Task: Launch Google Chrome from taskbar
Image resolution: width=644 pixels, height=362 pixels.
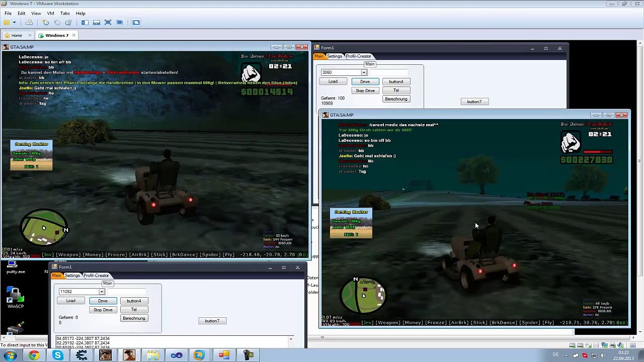Action: point(34,355)
